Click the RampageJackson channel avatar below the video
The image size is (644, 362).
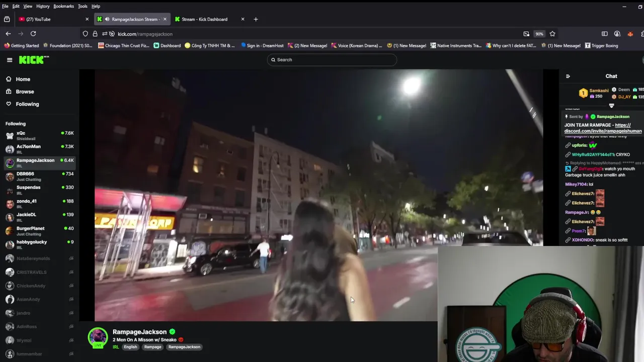[98, 337]
